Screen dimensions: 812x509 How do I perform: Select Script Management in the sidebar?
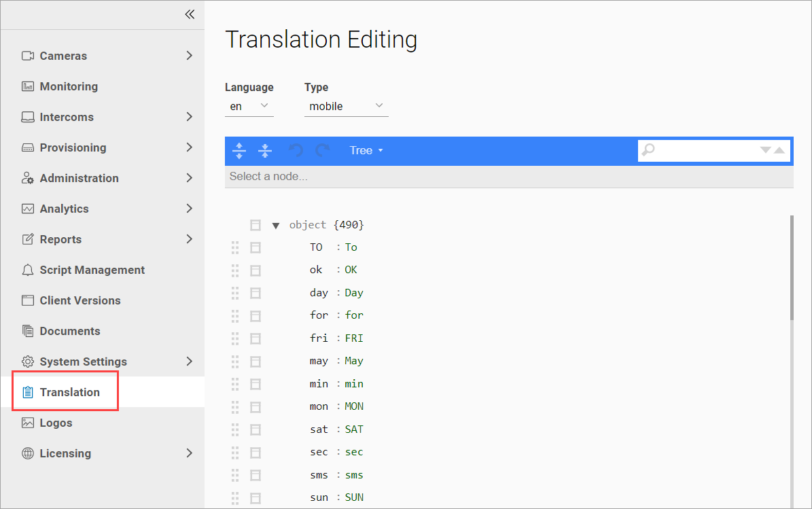92,270
